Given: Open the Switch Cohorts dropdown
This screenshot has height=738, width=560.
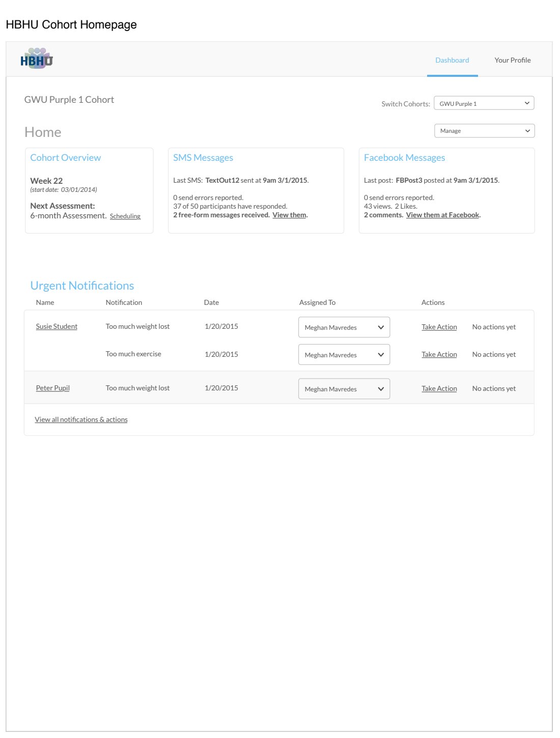Looking at the screenshot, I should pyautogui.click(x=484, y=103).
